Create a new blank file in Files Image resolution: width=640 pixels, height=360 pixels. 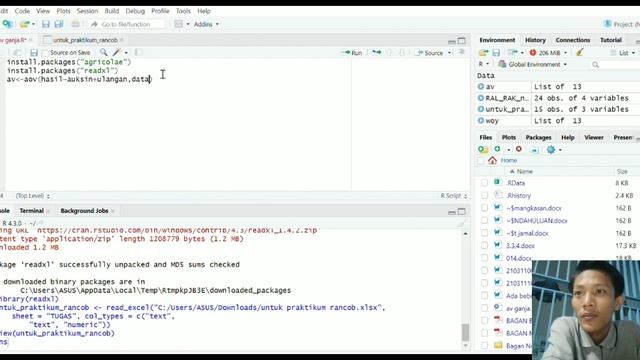coord(497,149)
